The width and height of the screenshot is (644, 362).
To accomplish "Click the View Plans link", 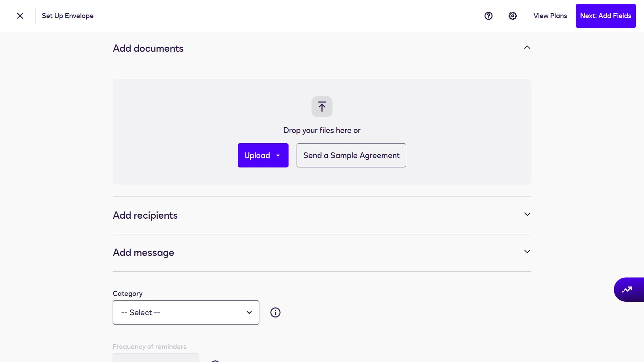I will (x=550, y=16).
